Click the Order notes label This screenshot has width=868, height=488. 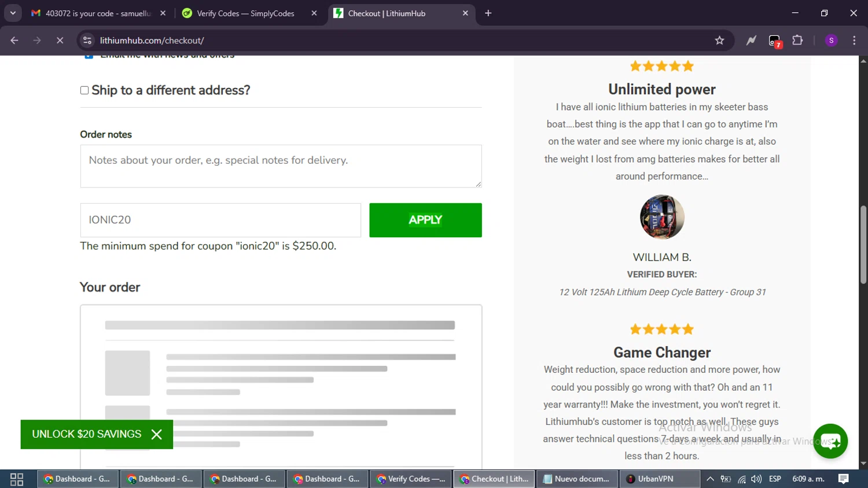pyautogui.click(x=106, y=134)
